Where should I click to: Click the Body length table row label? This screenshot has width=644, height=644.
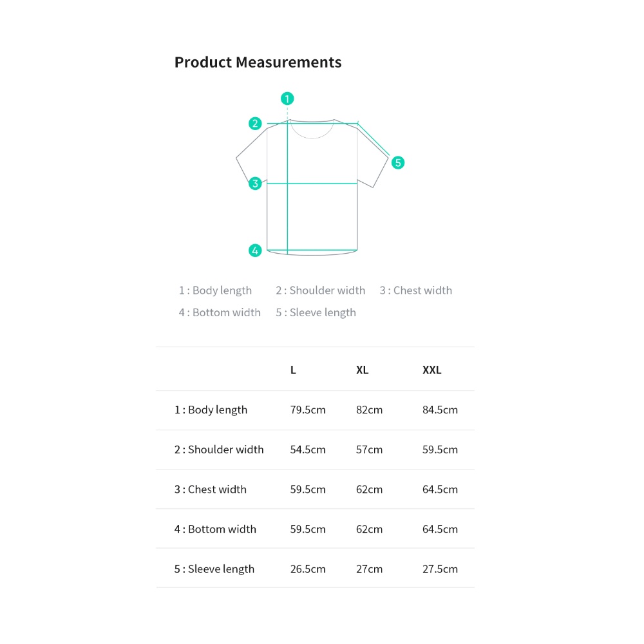[211, 410]
